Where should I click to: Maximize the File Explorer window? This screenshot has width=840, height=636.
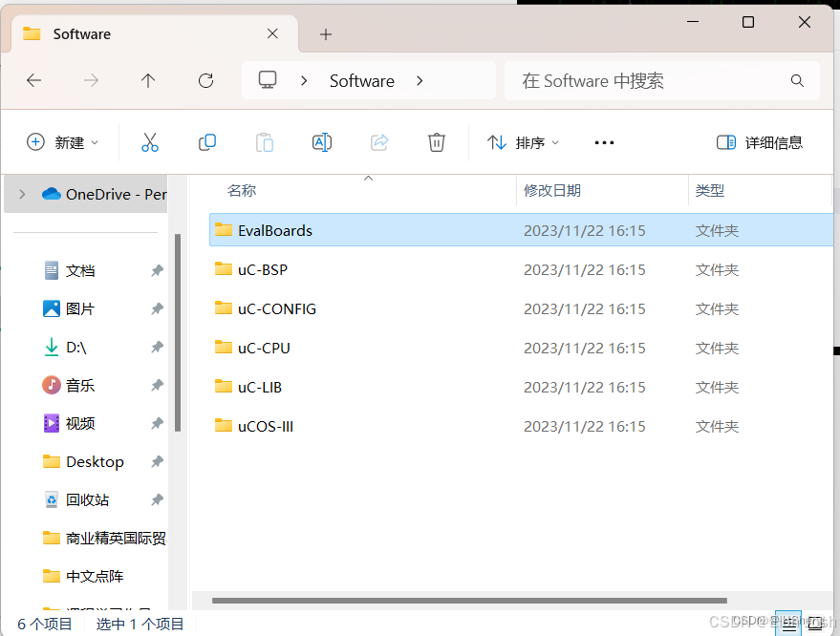(748, 22)
